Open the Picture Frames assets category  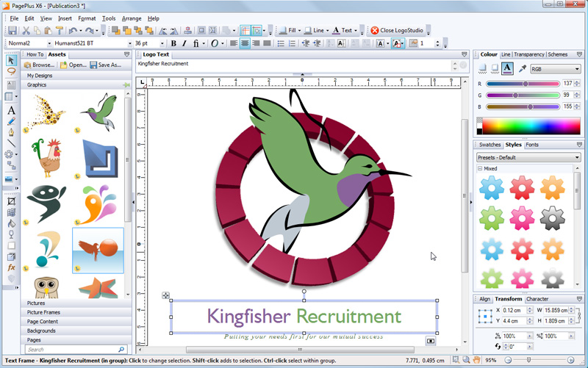pos(76,312)
